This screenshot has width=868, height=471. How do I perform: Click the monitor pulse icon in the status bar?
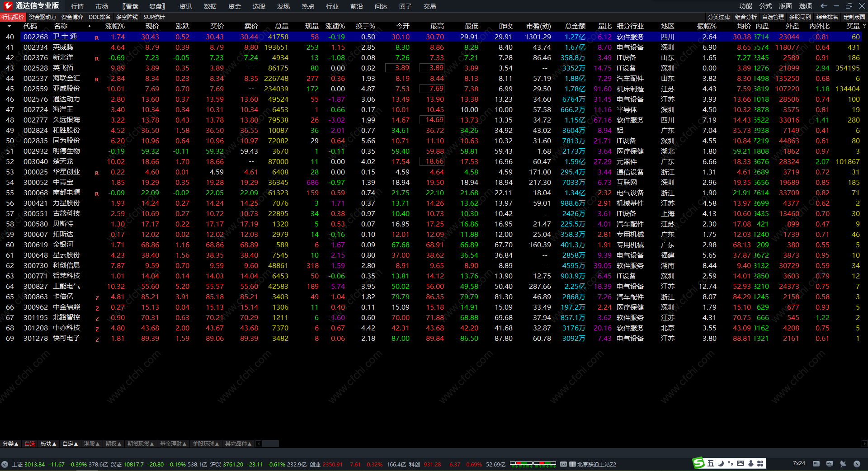point(830,464)
